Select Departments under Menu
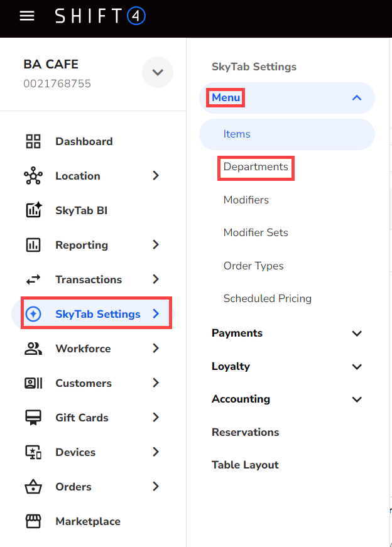 tap(256, 167)
